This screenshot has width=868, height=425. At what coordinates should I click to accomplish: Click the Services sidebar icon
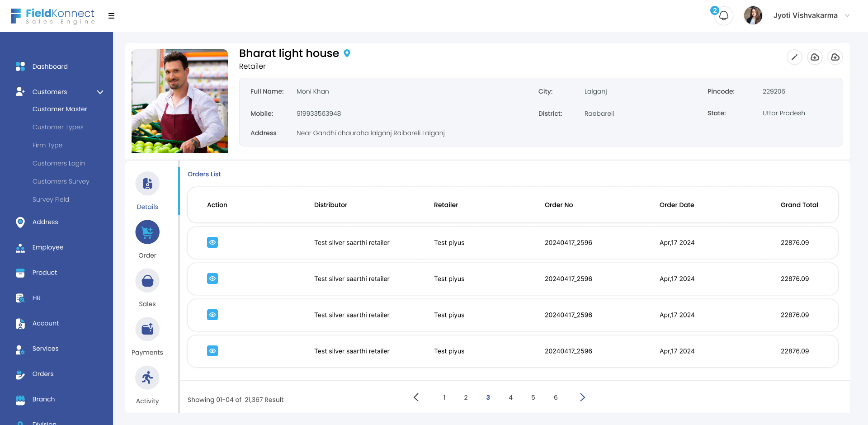tap(20, 349)
